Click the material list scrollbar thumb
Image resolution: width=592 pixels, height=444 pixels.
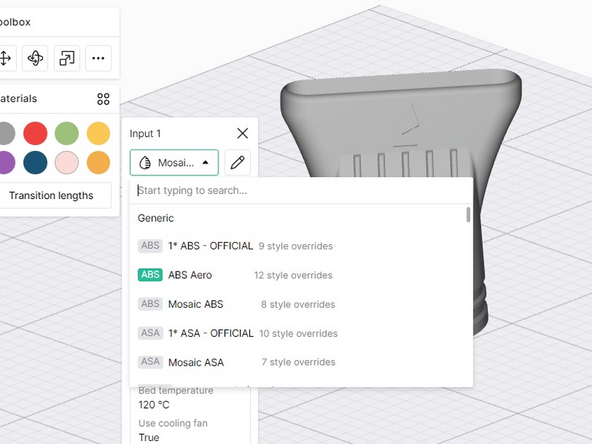click(x=469, y=214)
